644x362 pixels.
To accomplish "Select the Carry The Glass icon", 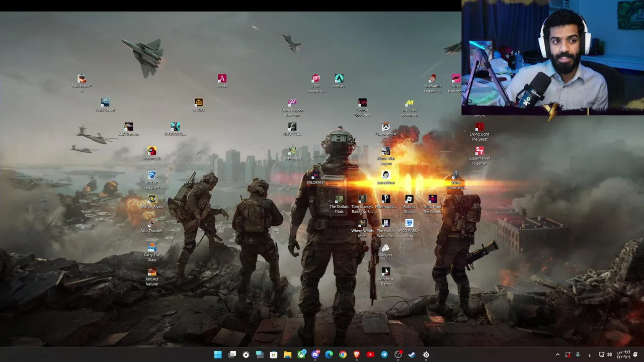I will pos(152,252).
